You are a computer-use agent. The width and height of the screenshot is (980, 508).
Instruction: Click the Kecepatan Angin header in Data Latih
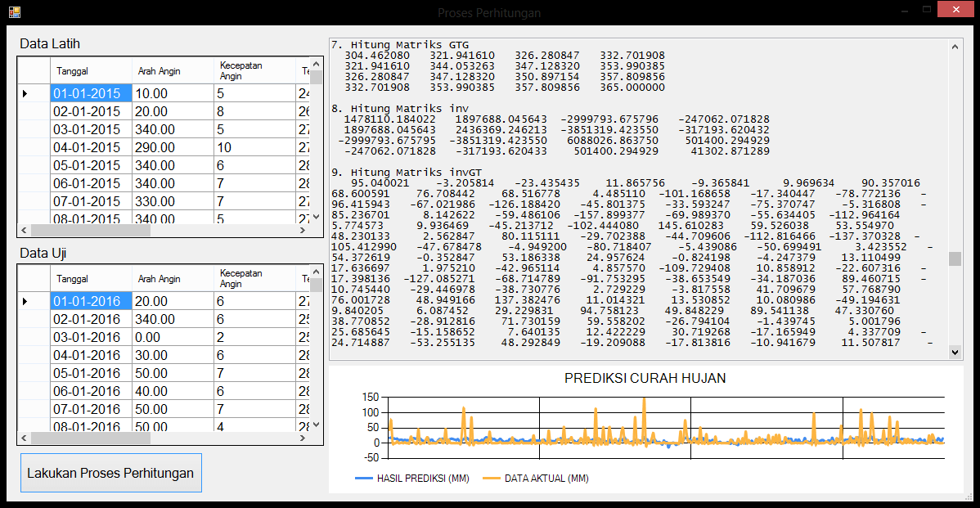(x=254, y=71)
